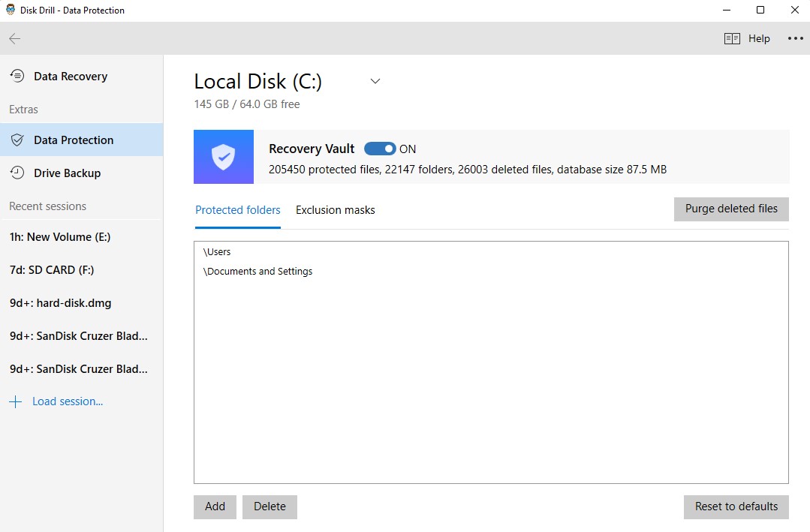Click the Purge deleted files button

coord(731,209)
